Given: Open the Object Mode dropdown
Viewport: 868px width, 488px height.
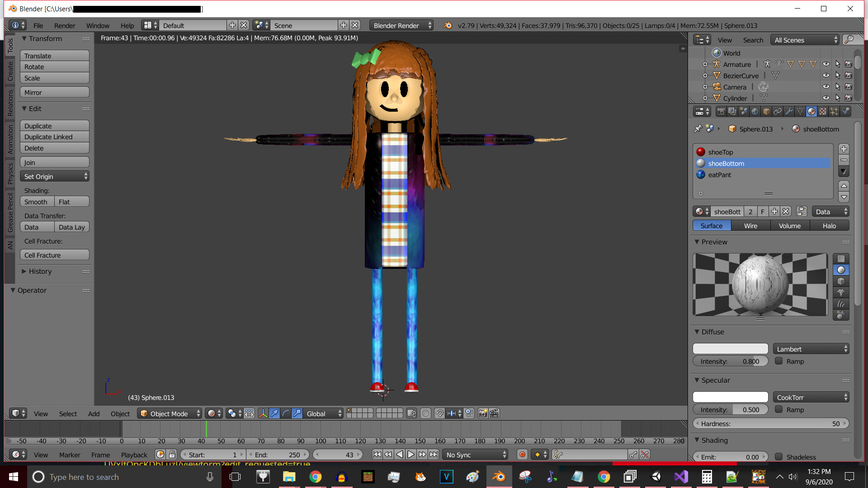Looking at the screenshot, I should [170, 413].
